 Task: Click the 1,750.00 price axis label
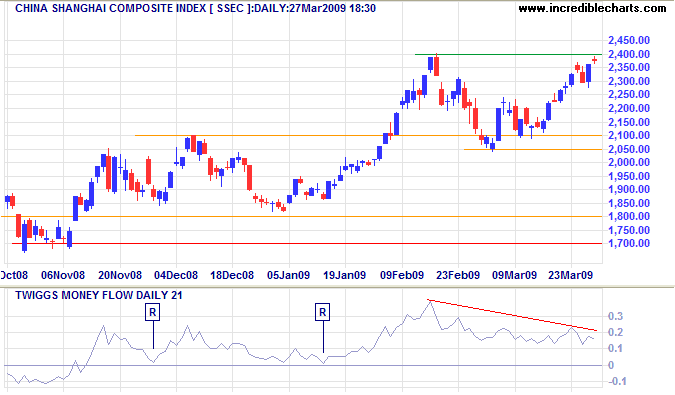point(629,230)
